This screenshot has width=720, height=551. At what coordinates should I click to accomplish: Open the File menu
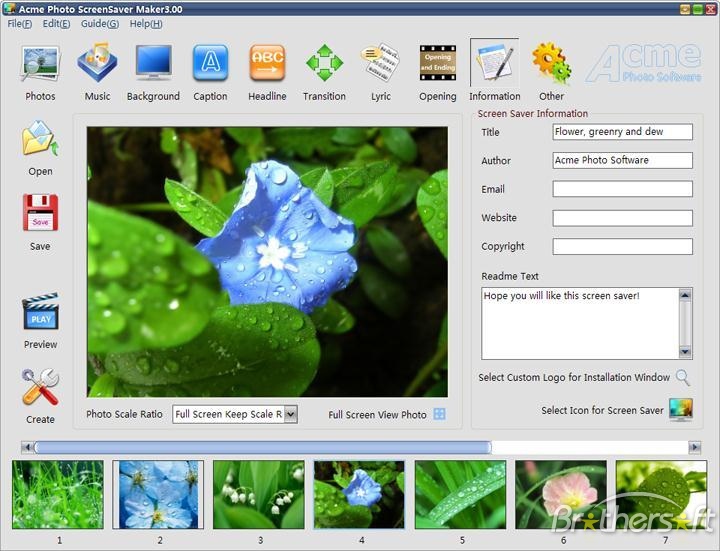[x=20, y=24]
